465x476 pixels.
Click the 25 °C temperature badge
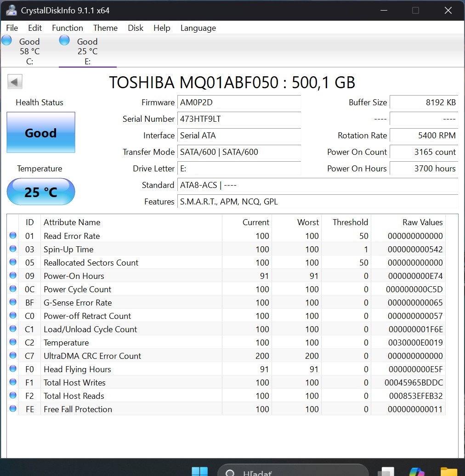40,192
